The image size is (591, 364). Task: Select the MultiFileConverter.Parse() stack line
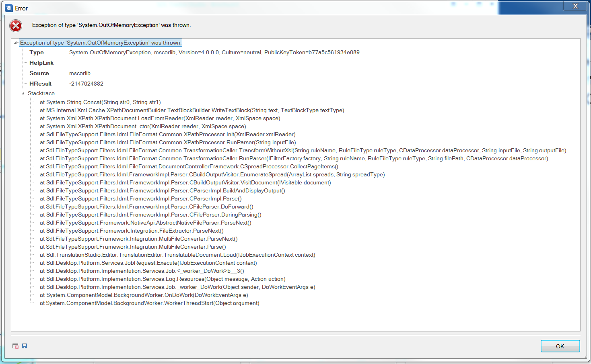pos(133,247)
